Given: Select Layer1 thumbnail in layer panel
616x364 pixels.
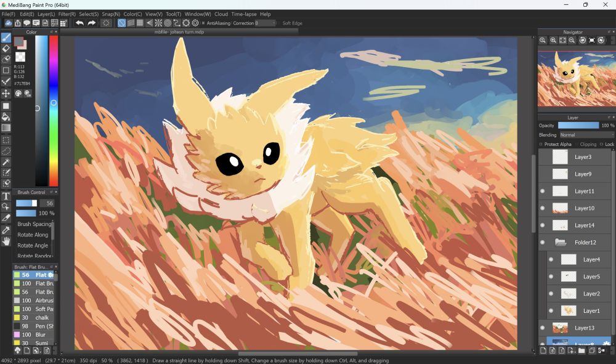Looking at the screenshot, I should (569, 310).
